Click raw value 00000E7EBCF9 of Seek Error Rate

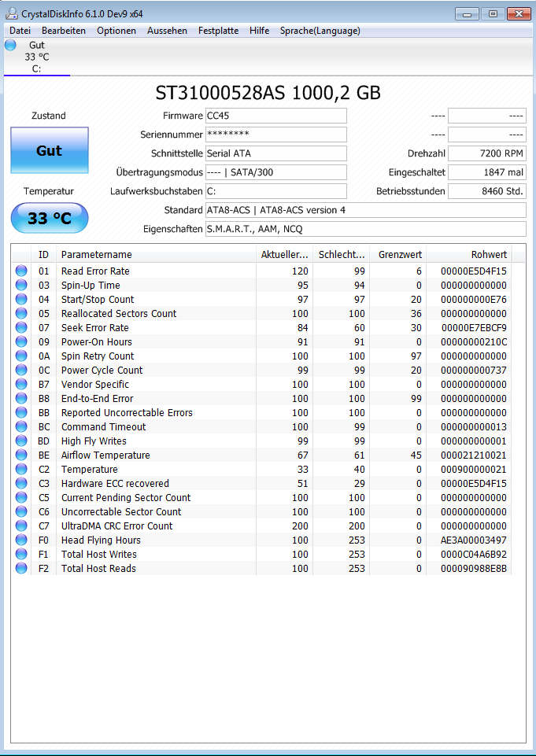474,328
